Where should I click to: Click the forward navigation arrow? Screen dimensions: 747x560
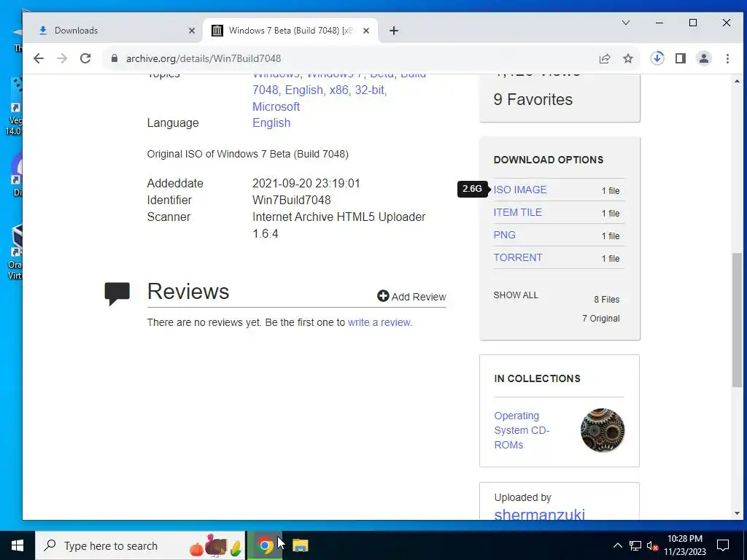[x=62, y=58]
